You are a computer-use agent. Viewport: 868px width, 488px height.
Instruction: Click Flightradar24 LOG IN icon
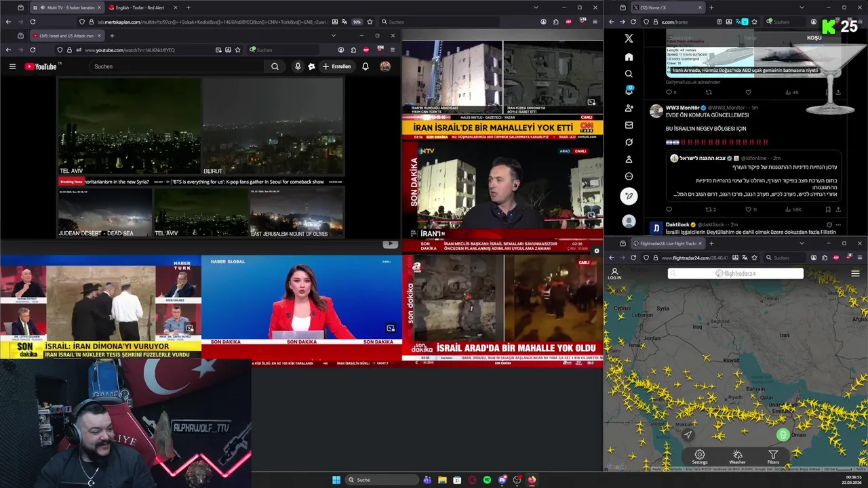pos(614,274)
